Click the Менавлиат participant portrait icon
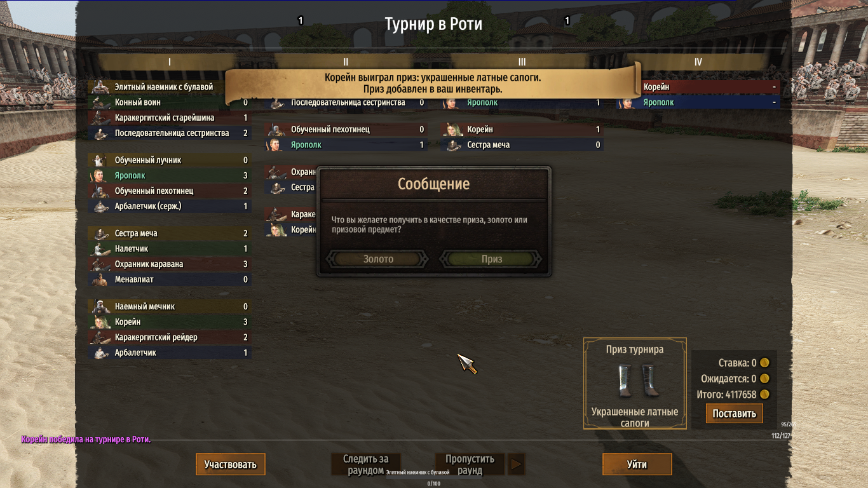868x488 pixels. (x=99, y=280)
